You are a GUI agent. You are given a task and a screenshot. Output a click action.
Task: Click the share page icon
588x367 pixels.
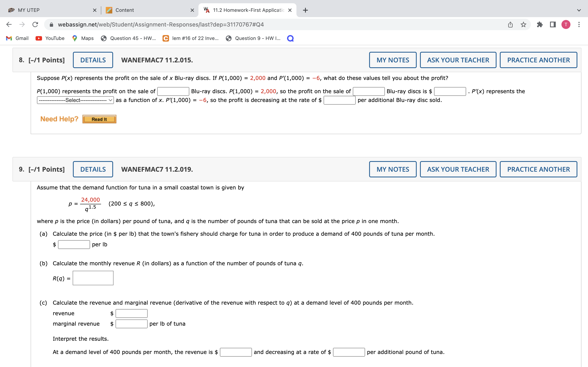[x=510, y=24]
